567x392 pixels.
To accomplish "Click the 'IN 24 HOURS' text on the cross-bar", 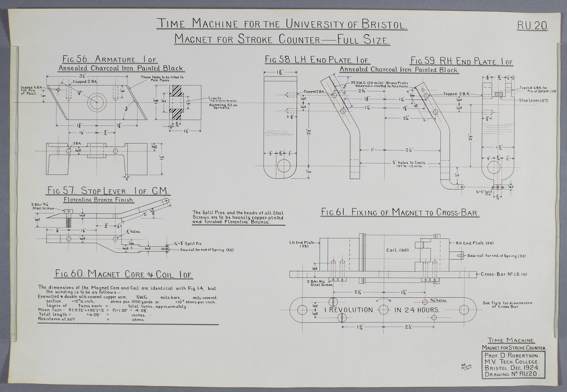I will 417,310.
